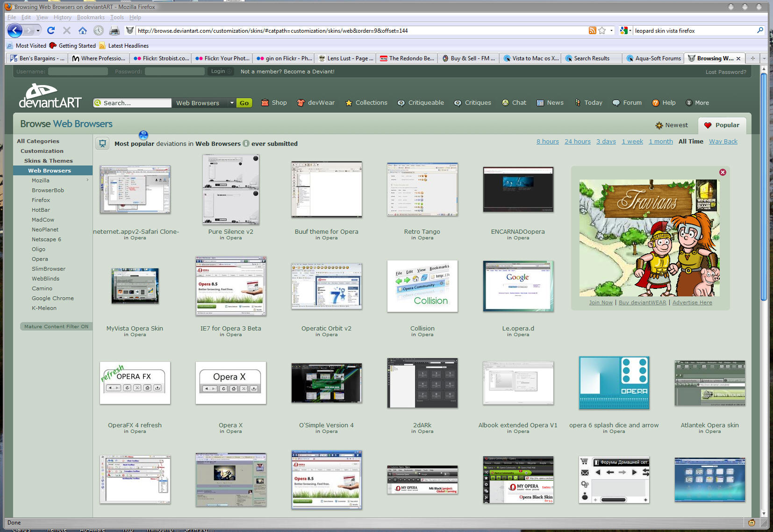Select the Newest tab
The image size is (773, 532).
[x=672, y=125]
